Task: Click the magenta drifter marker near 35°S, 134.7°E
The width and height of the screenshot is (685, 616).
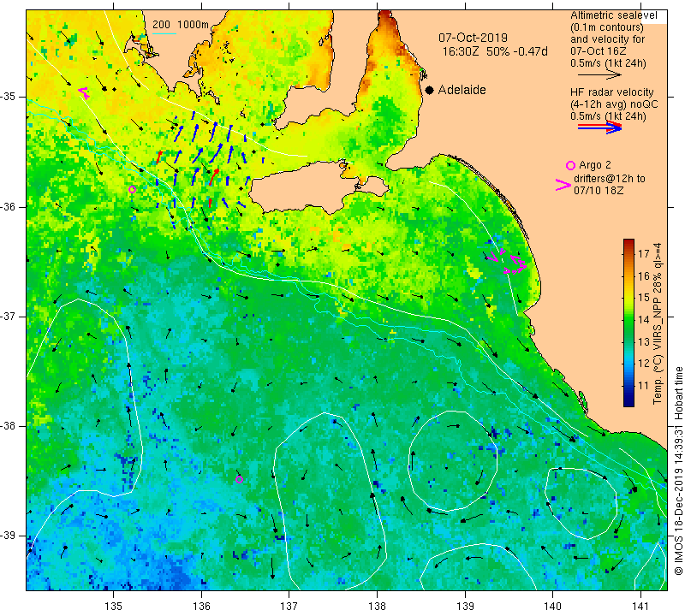Action: point(84,92)
